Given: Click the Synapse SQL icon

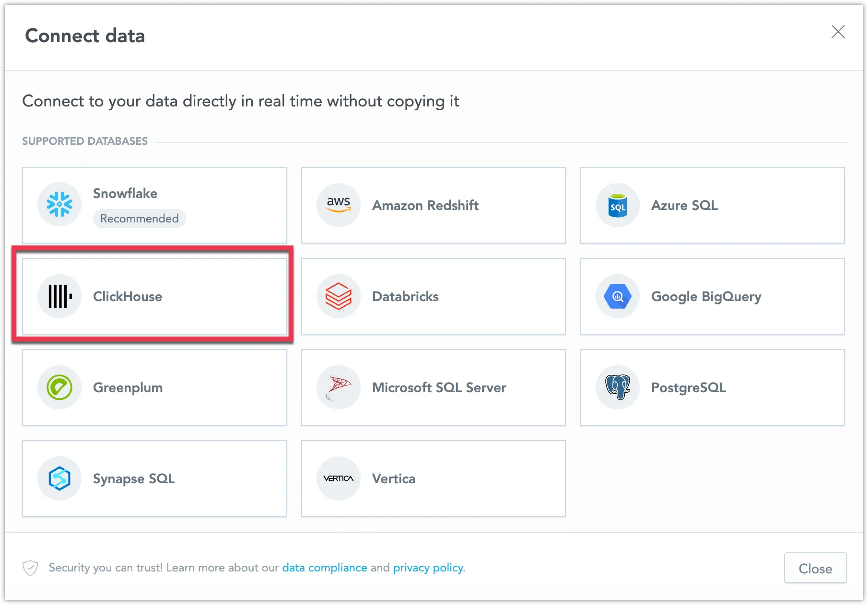Looking at the screenshot, I should (59, 478).
